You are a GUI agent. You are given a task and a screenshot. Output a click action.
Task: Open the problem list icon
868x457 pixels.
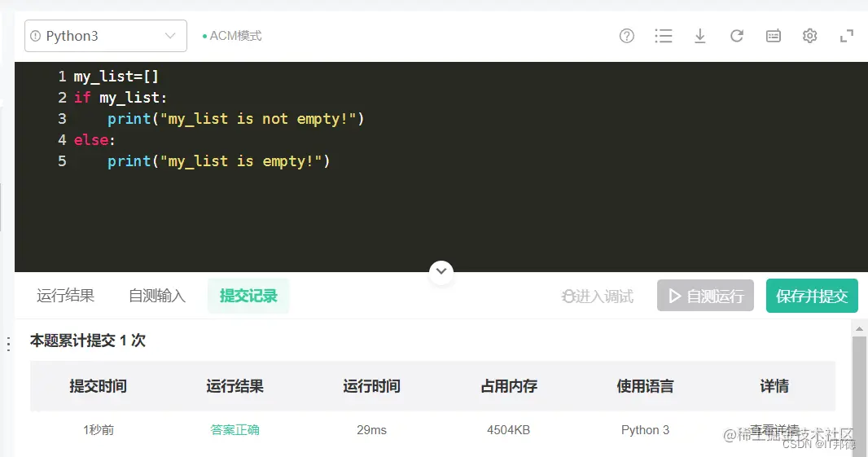[x=663, y=36]
